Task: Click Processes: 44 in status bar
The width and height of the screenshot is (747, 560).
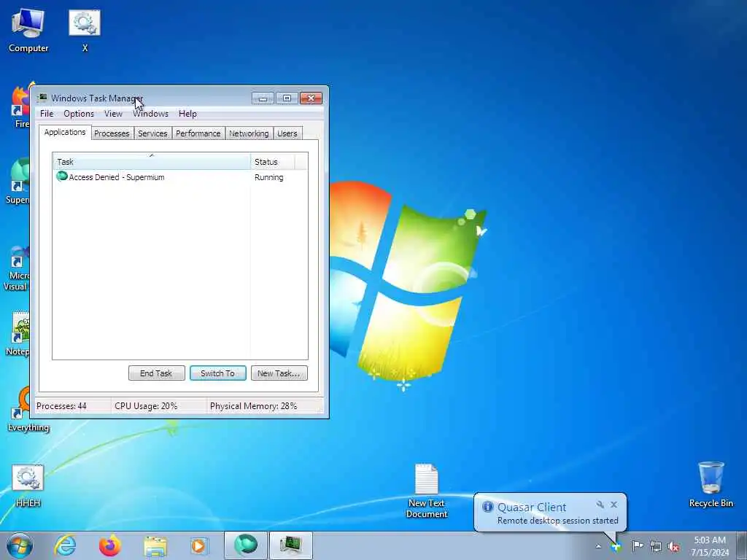Action: (61, 406)
